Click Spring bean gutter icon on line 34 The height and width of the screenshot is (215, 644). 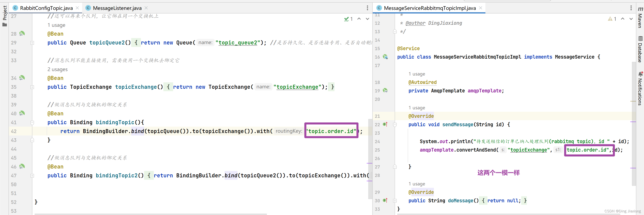coord(22,78)
